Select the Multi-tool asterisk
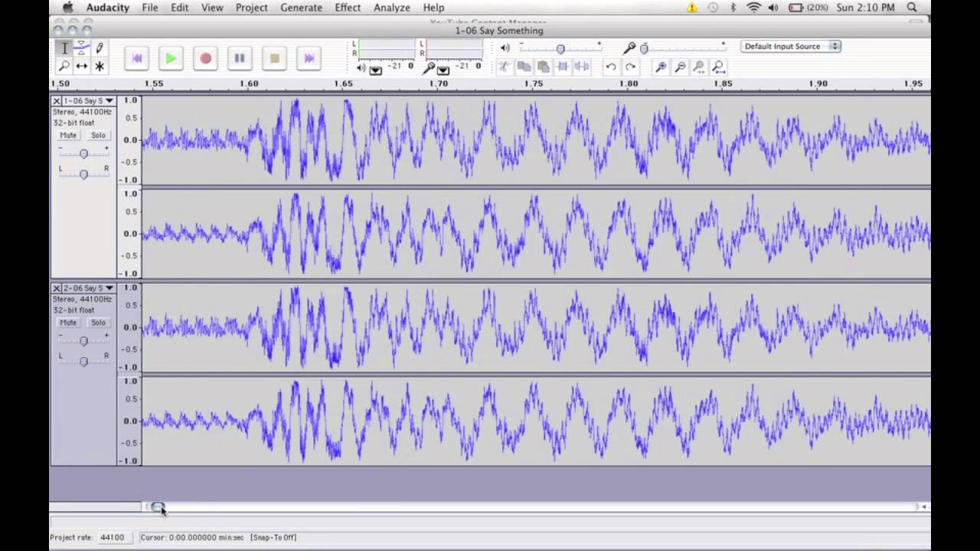This screenshot has height=551, width=980. 99,67
